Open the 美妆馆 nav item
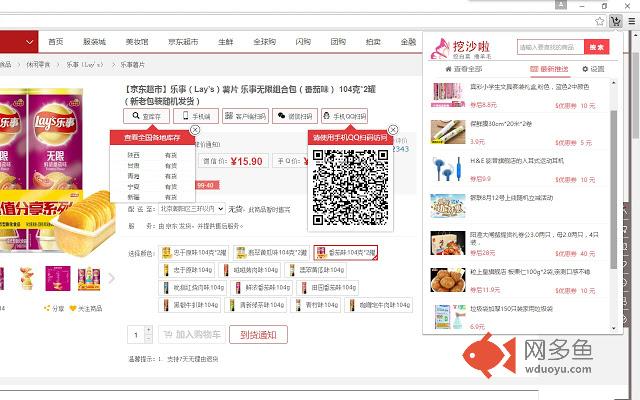640x400 pixels. 137,42
